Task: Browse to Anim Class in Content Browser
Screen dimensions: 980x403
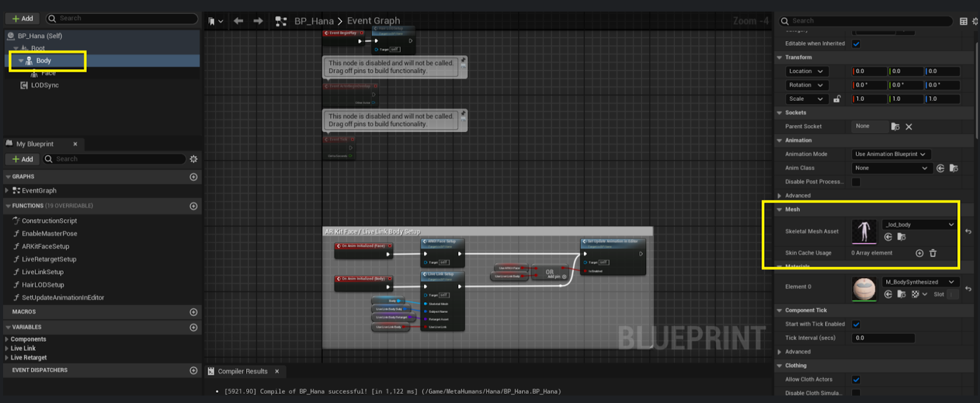Action: click(954, 168)
